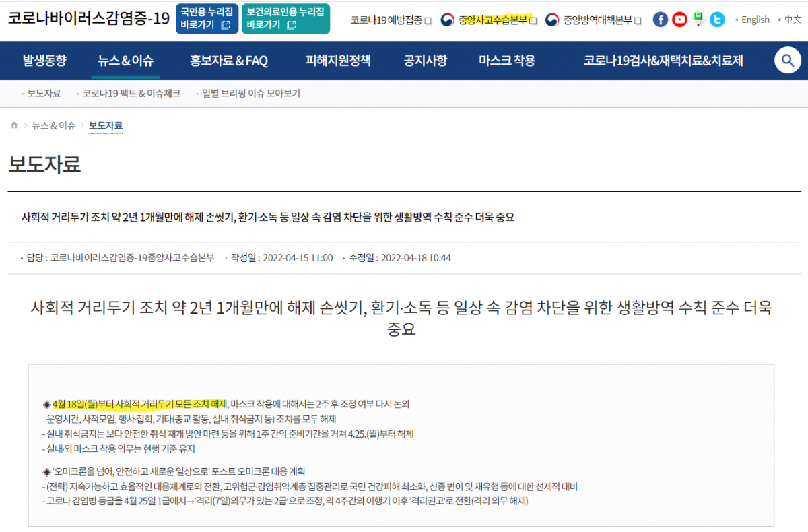Screen dimensions: 808x532
Task: Open the site search magnifier icon
Action: coord(787,61)
